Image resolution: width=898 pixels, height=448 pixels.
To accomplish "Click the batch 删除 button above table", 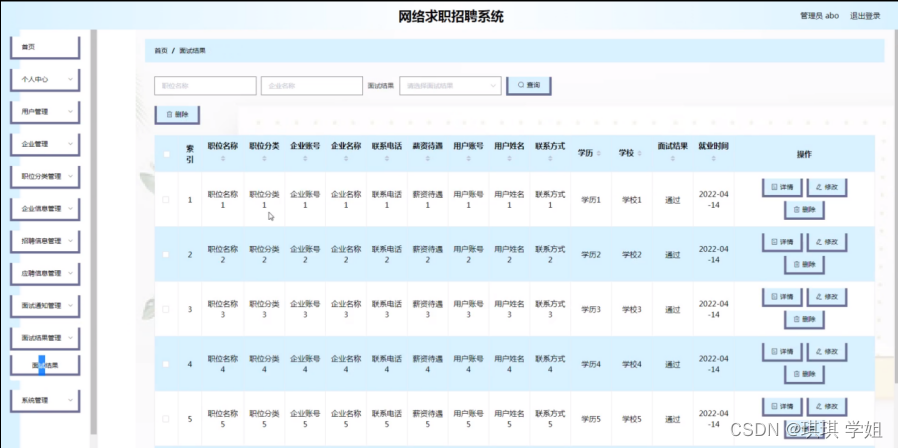I will point(177,115).
